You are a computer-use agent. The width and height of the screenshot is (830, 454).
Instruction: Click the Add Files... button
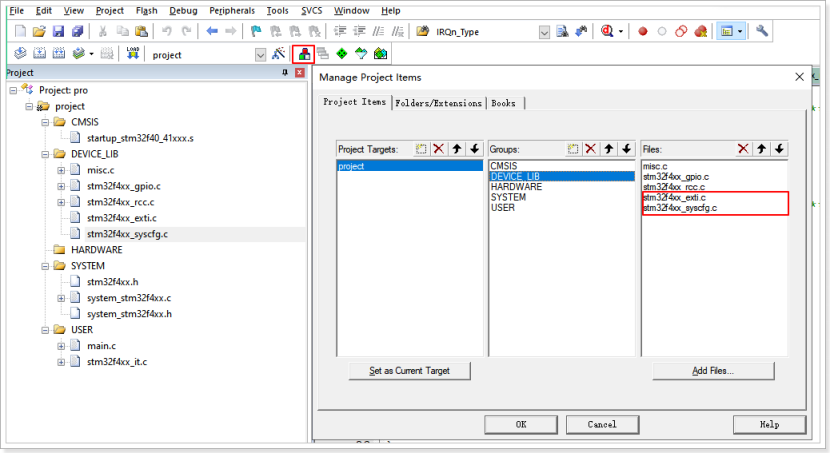(713, 371)
